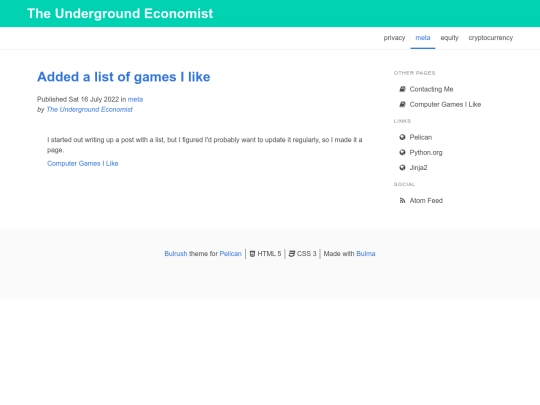Follow the Pelican link in footer

tap(230, 254)
